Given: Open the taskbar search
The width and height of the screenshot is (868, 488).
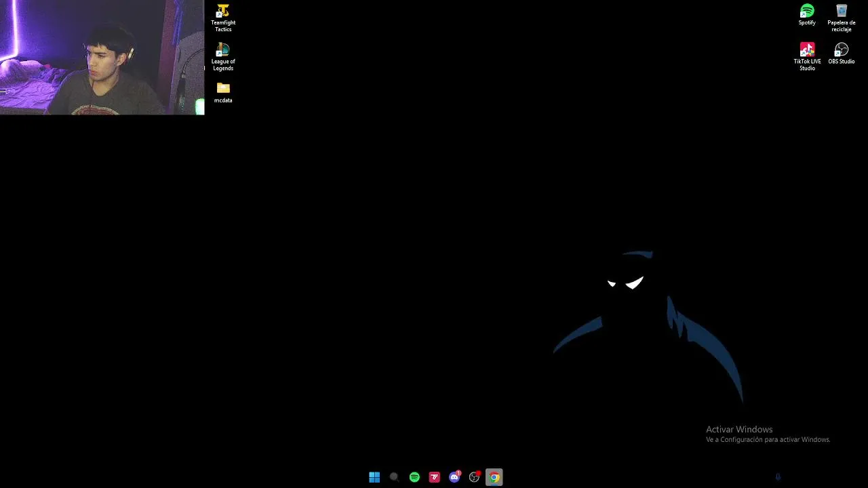Looking at the screenshot, I should click(394, 477).
